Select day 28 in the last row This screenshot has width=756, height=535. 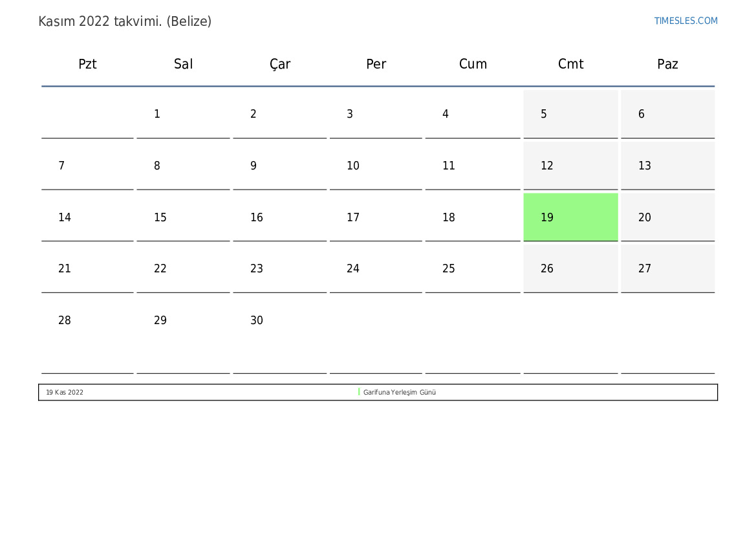(65, 321)
